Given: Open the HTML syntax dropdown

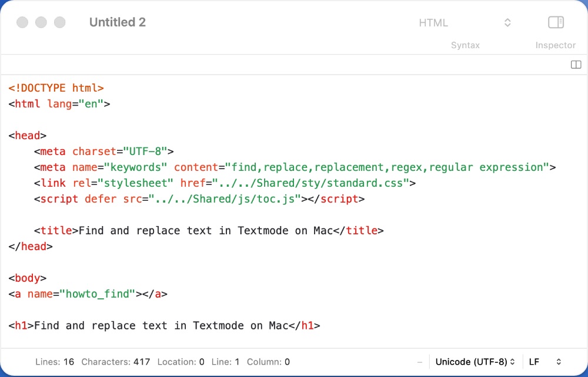Looking at the screenshot, I should click(x=465, y=23).
